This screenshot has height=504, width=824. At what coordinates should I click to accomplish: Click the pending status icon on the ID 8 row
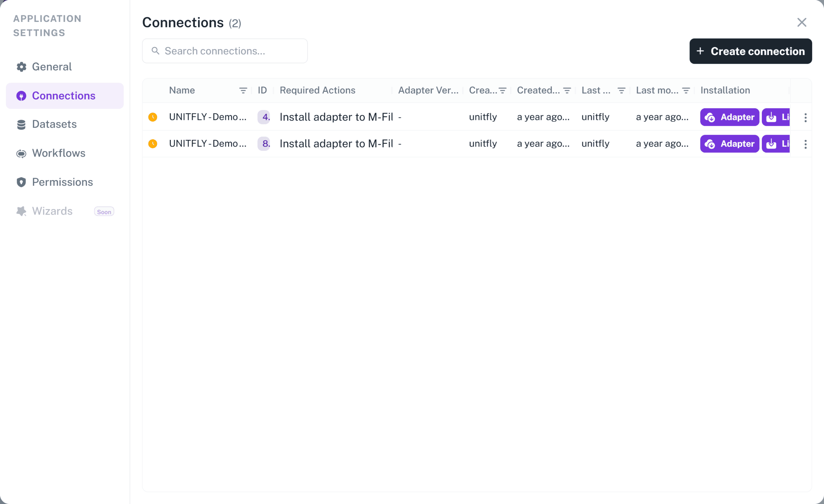pos(153,144)
